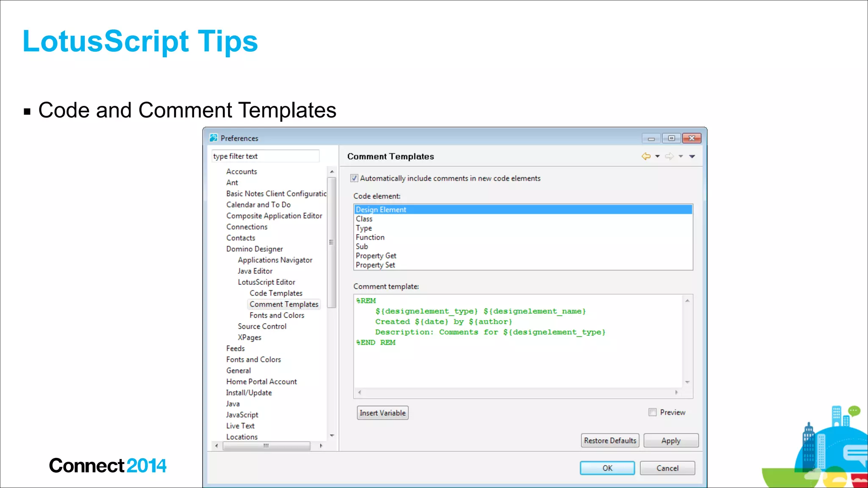Open Code Templates page

coord(276,293)
